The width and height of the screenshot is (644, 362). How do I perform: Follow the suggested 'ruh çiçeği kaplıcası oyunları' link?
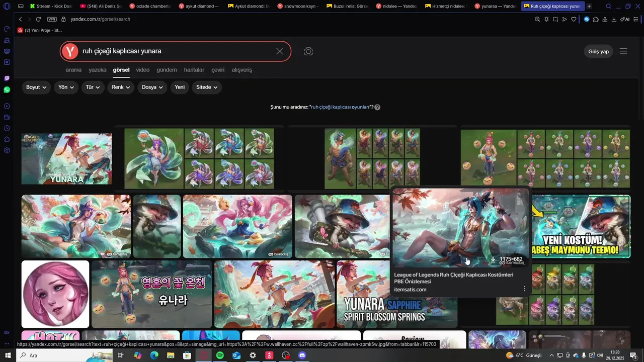tap(341, 107)
